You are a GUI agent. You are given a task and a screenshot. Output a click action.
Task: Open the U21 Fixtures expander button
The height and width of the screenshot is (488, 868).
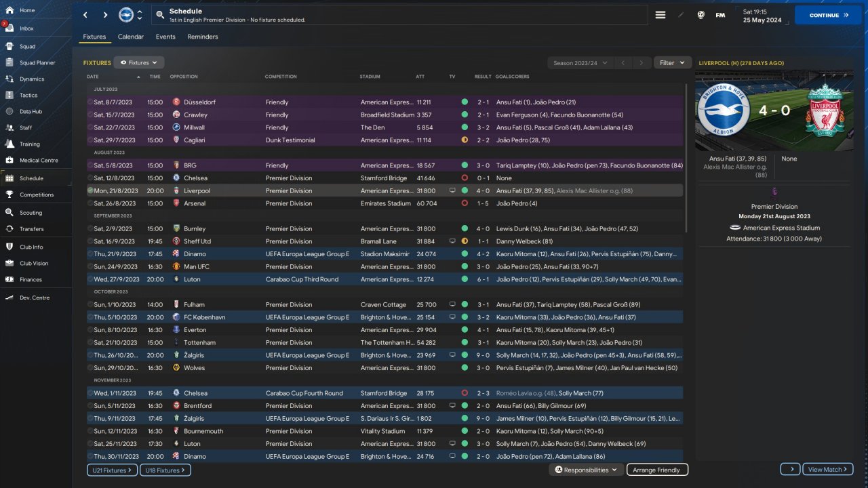click(112, 470)
